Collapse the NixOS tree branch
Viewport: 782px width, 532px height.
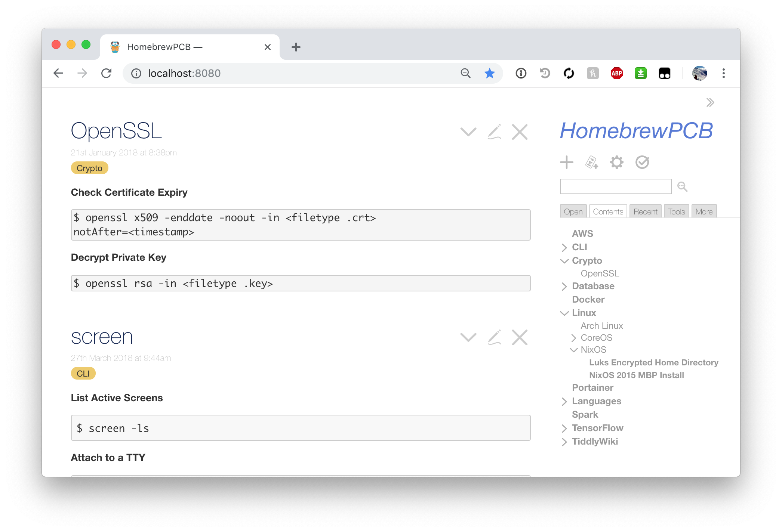[x=573, y=350]
